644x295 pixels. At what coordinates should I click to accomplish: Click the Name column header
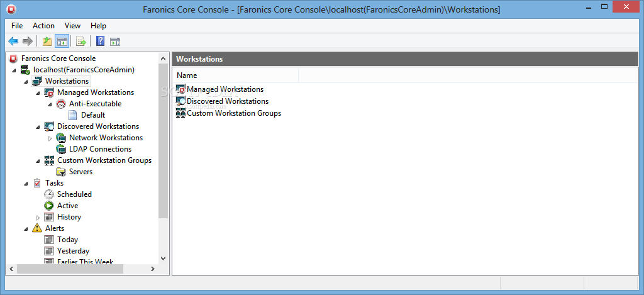pos(236,75)
